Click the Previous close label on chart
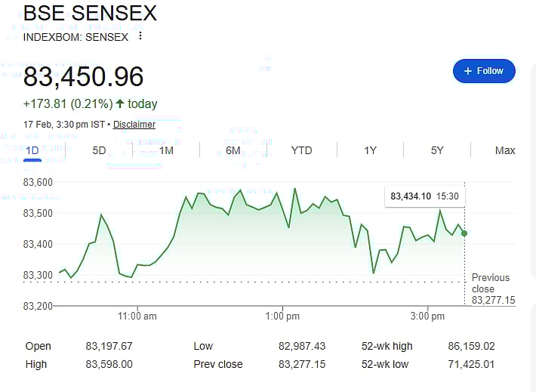Screen dimensions: 536x392 tap(491, 283)
